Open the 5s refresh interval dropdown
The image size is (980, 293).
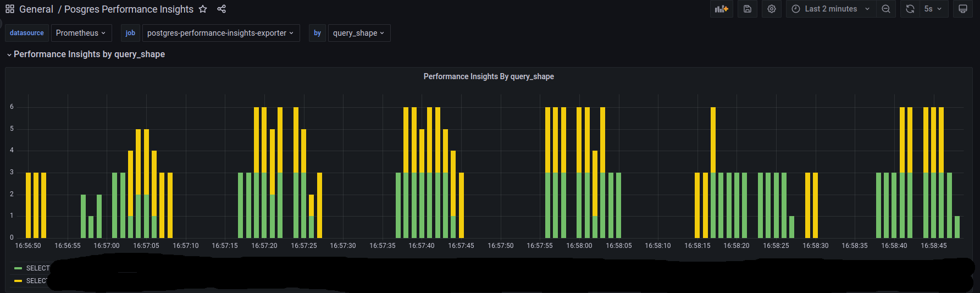(933, 9)
